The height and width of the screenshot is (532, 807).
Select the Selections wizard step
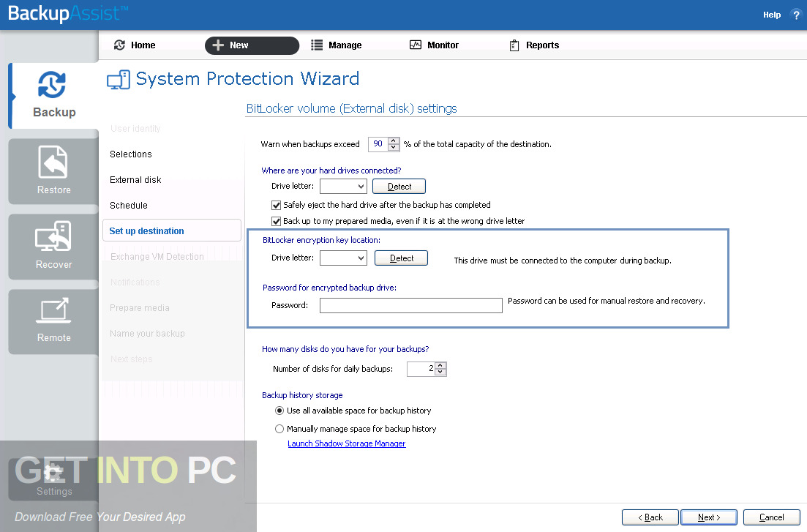(131, 154)
